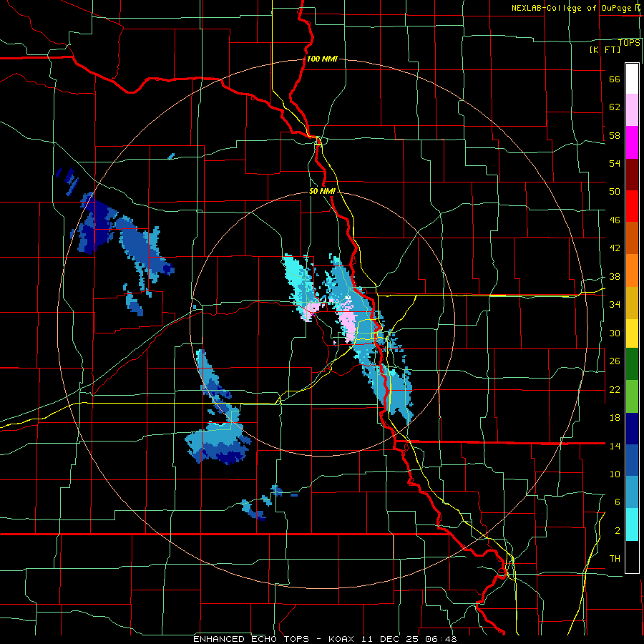Click the dark red swatch between 50 and 54

(x=632, y=175)
